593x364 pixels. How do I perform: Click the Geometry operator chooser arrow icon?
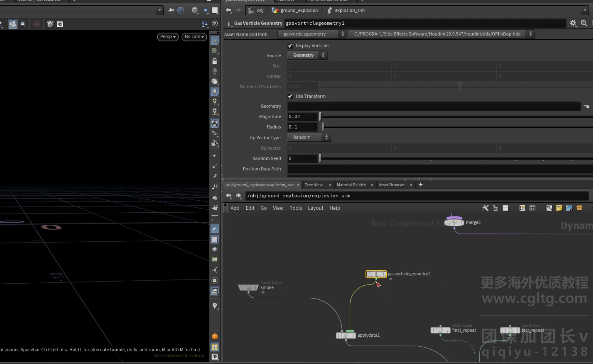586,106
